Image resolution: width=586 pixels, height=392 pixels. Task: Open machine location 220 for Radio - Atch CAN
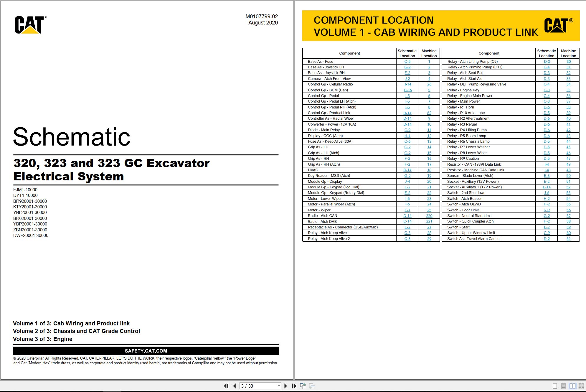pyautogui.click(x=429, y=216)
